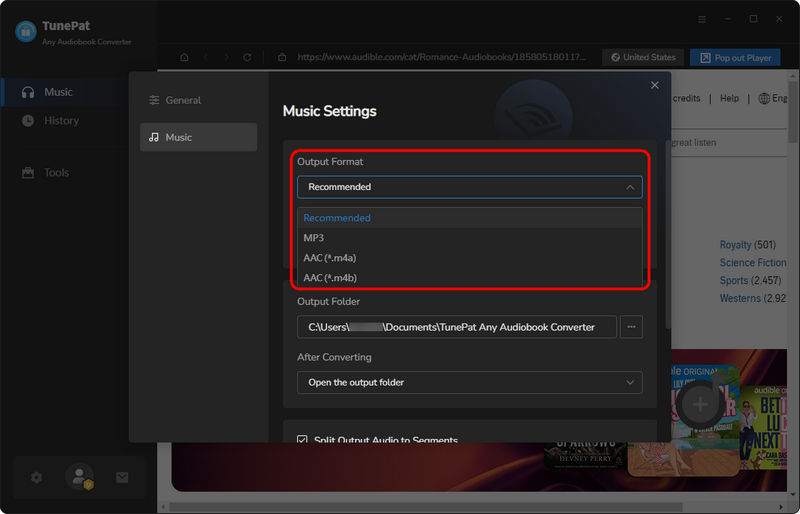800x514 pixels.
Task: Close the Music Settings dialog
Action: coord(655,85)
